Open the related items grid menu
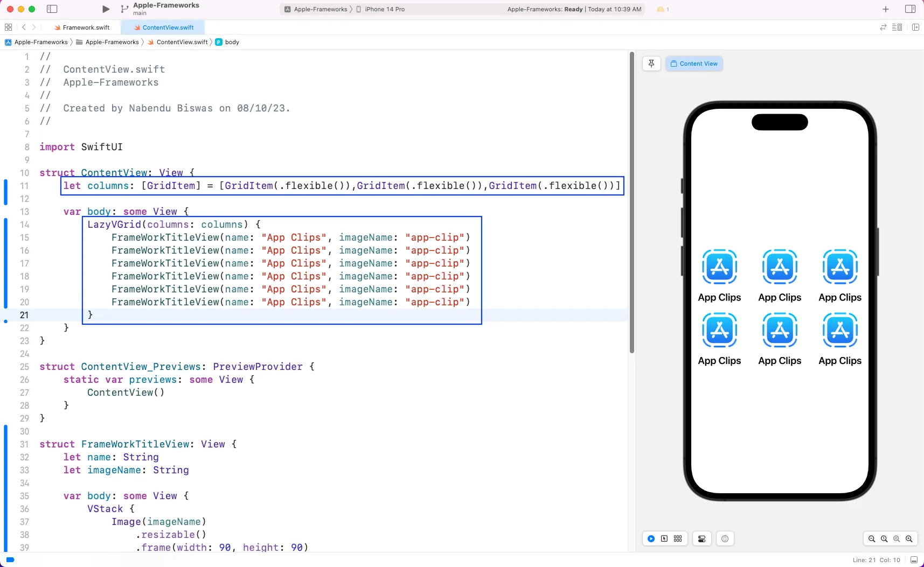This screenshot has width=924, height=567. coord(8,27)
